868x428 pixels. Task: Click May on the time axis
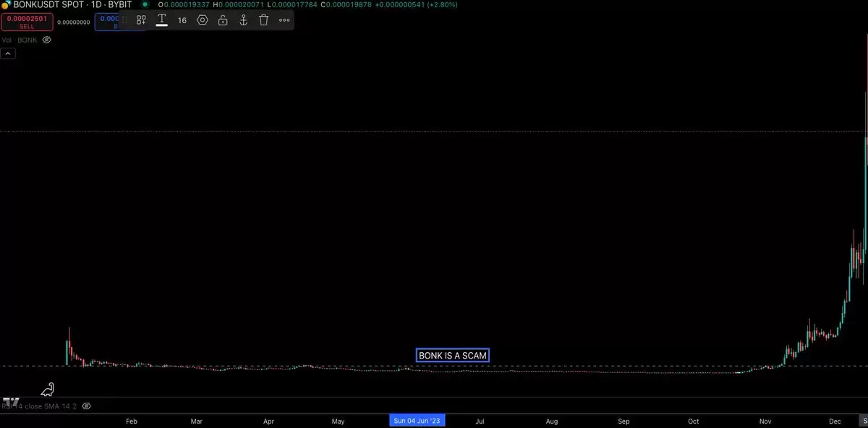(339, 420)
